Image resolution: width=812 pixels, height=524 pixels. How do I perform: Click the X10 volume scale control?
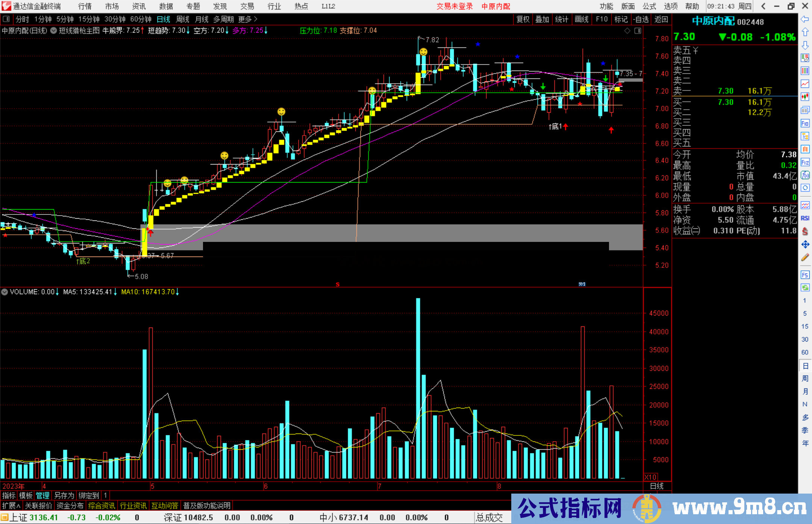(650, 477)
